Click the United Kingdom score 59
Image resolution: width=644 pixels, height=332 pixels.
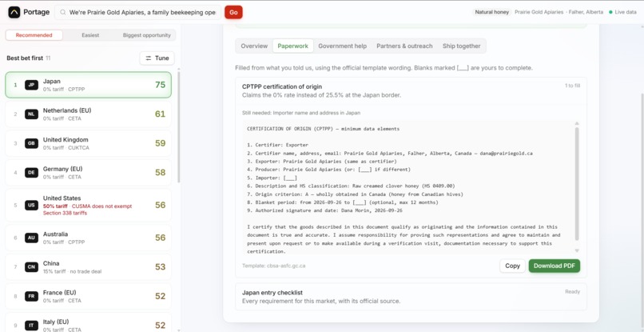click(160, 143)
